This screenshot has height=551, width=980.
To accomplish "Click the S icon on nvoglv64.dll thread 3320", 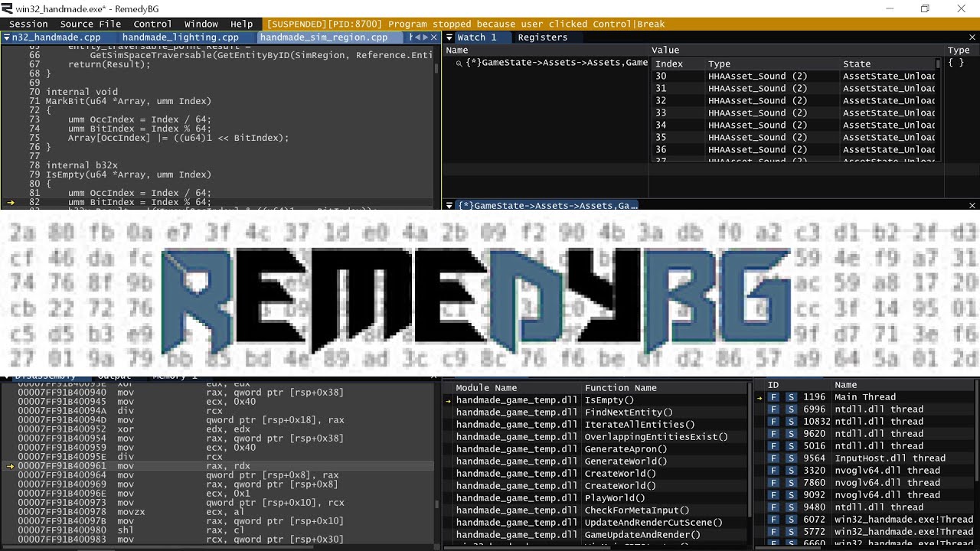I will click(x=791, y=471).
